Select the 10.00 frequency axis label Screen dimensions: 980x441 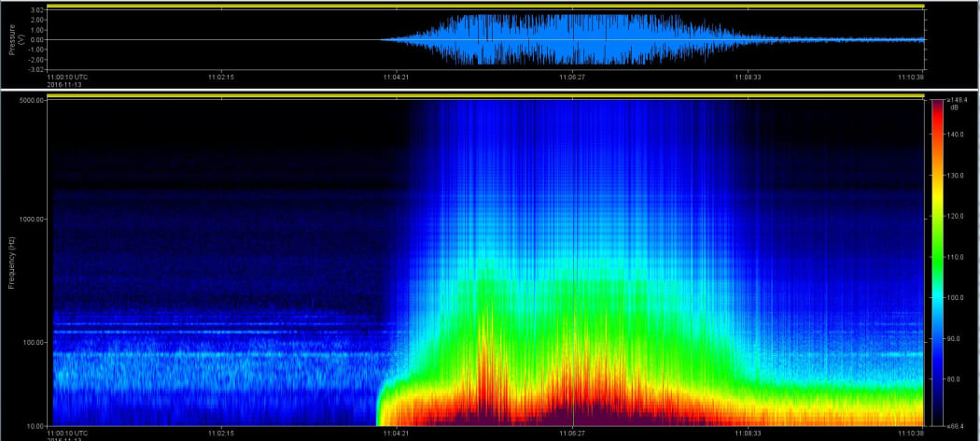coord(35,426)
